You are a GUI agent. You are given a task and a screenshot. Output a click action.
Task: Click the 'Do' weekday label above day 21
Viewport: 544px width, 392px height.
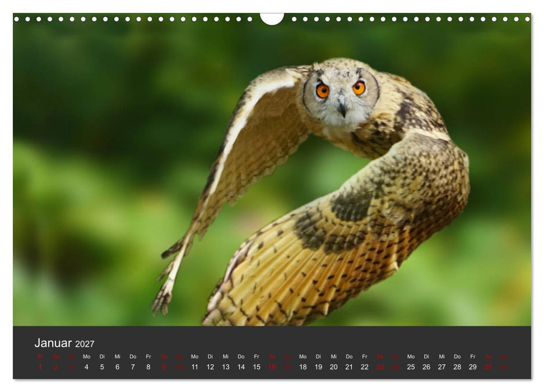point(349,357)
